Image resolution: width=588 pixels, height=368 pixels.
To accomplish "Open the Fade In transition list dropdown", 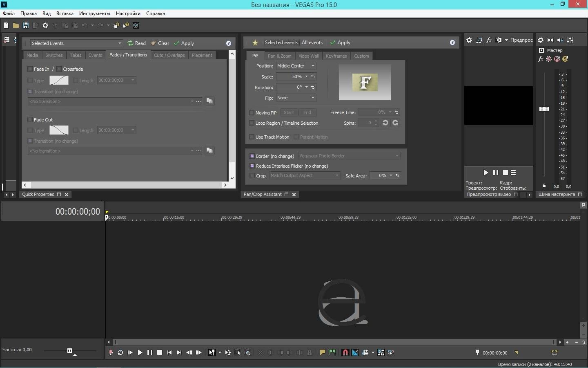I will click(192, 101).
